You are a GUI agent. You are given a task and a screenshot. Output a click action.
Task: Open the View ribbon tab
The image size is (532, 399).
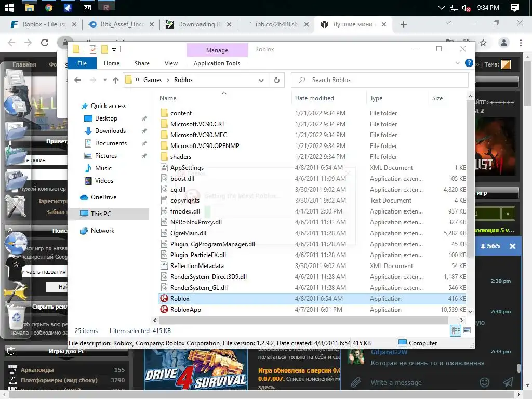(171, 63)
